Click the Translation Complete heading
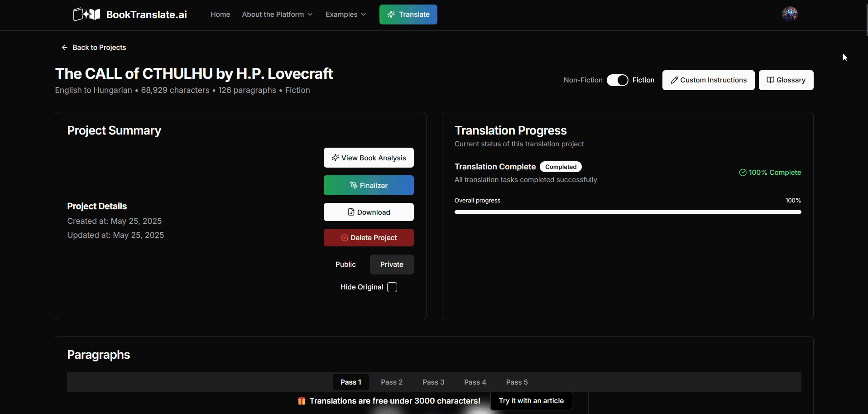 pyautogui.click(x=495, y=167)
